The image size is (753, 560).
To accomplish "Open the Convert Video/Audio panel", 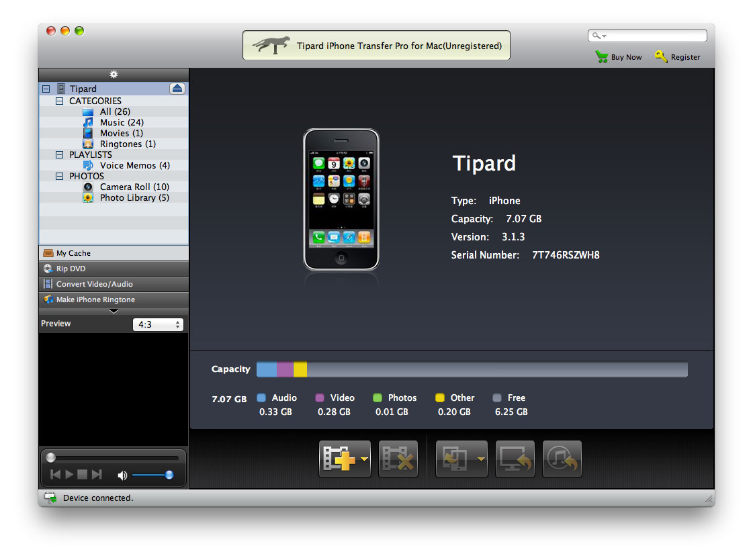I will pos(114,283).
